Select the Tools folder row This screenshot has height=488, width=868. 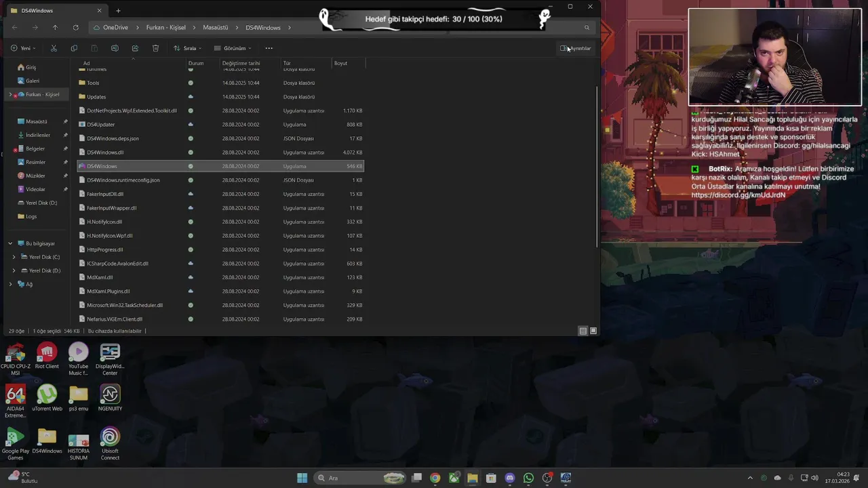220,83
